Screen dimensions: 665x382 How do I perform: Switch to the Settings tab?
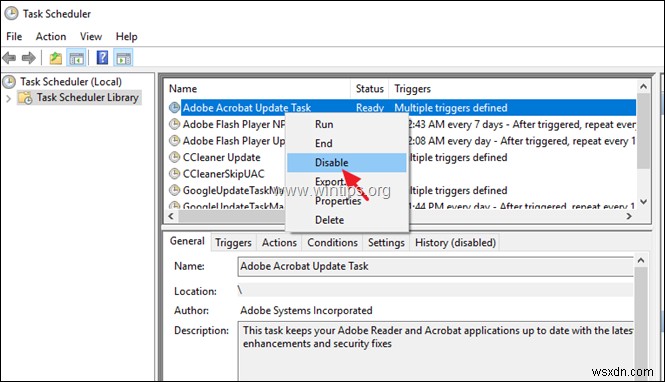386,243
